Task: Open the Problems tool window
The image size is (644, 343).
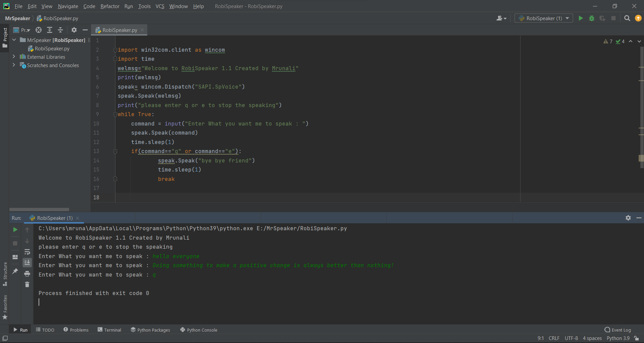Action: pyautogui.click(x=76, y=330)
